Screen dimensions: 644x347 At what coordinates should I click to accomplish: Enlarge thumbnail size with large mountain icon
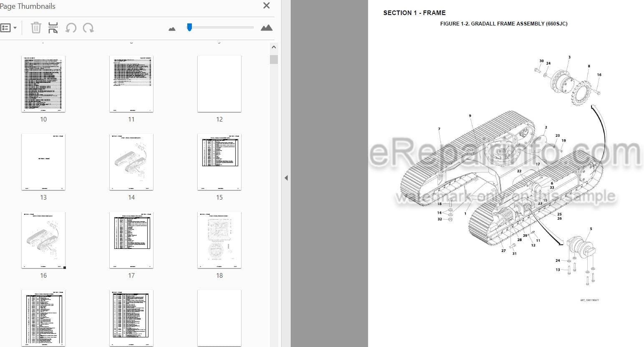point(267,28)
